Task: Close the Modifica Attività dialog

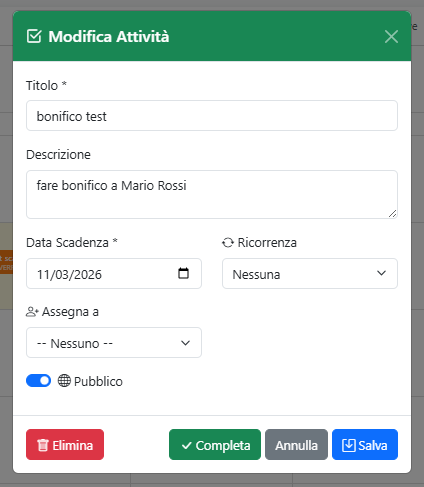Action: tap(391, 36)
